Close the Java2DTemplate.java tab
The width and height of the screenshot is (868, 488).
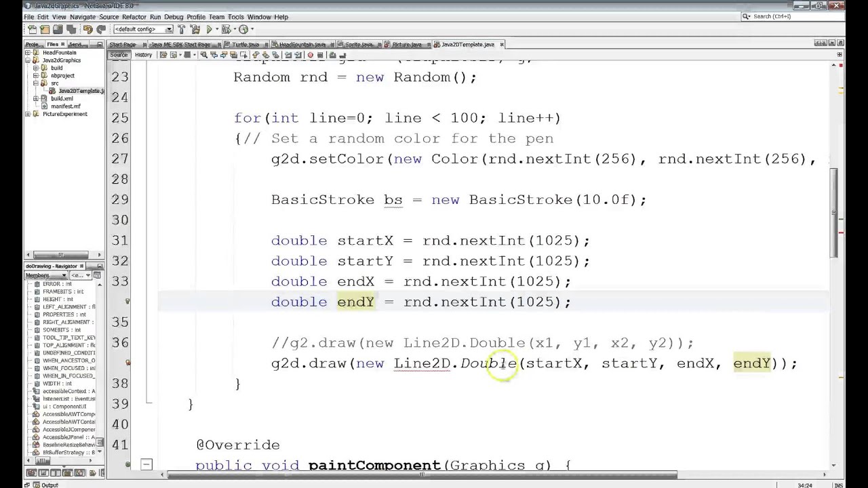(502, 45)
